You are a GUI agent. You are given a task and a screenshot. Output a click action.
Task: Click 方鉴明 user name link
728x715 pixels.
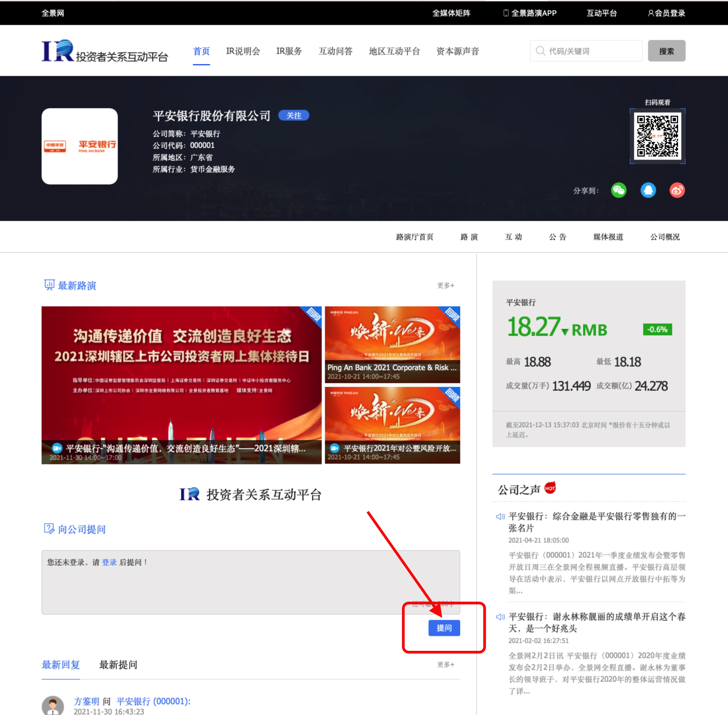[x=87, y=701]
